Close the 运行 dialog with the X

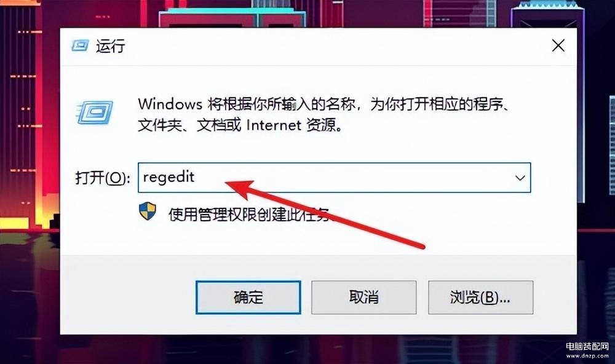click(558, 45)
